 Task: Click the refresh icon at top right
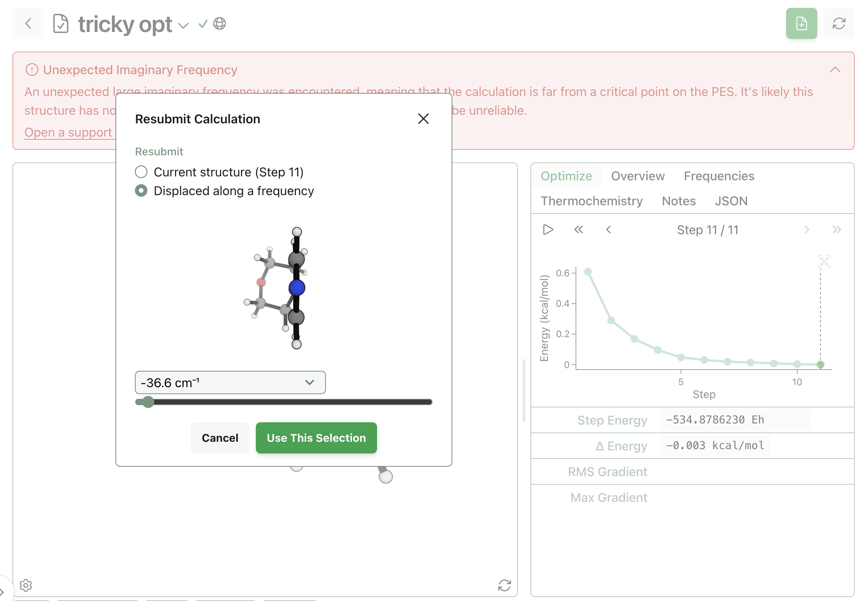(839, 24)
